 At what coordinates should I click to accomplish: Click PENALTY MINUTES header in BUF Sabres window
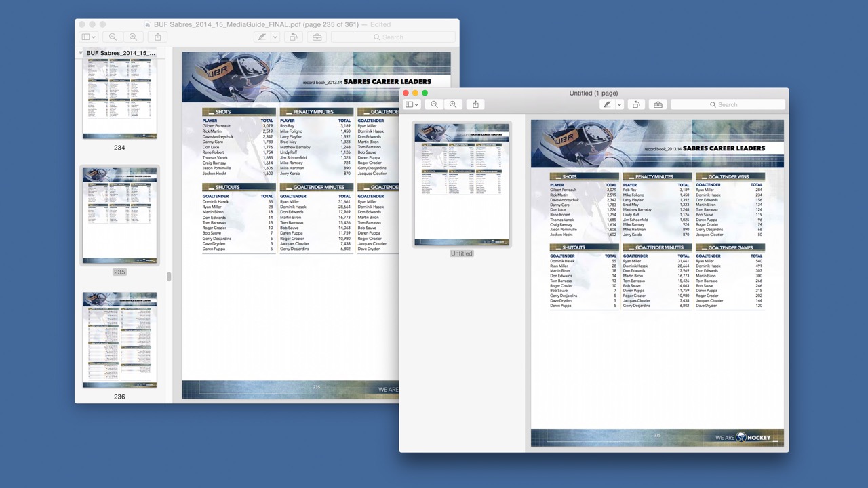pyautogui.click(x=317, y=112)
